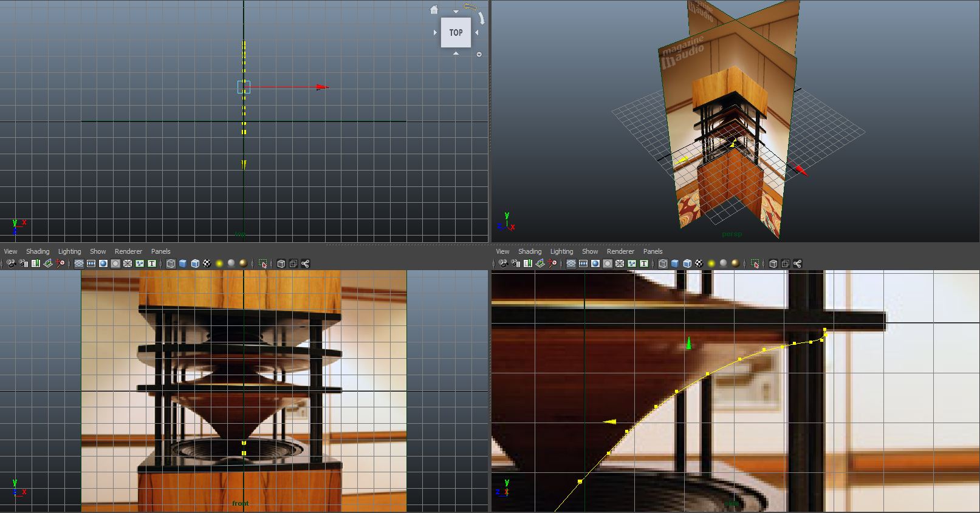
Task: Click Image Plane icon in side panel toolbar
Action: (x=540, y=263)
